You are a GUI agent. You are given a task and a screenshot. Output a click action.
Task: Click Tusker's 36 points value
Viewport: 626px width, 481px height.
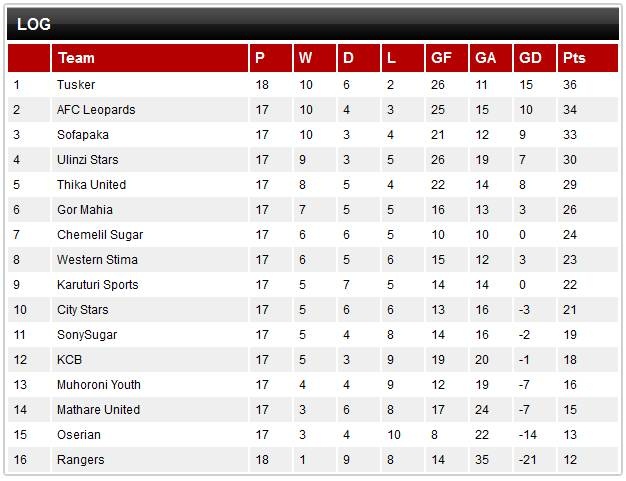570,85
